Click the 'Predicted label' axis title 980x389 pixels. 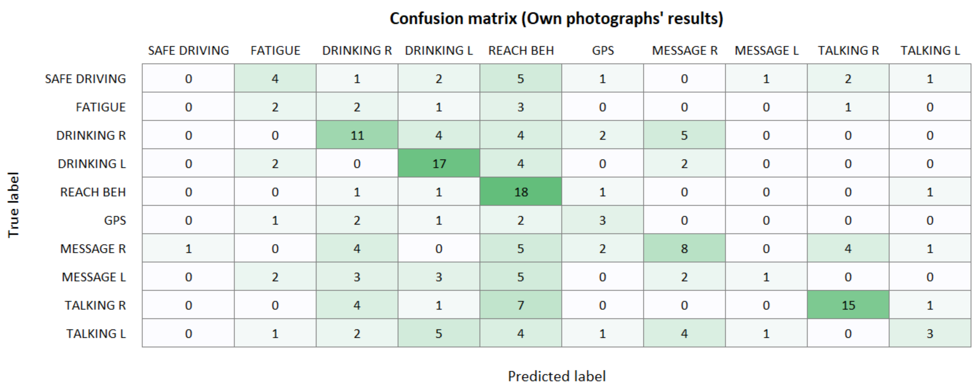click(556, 376)
